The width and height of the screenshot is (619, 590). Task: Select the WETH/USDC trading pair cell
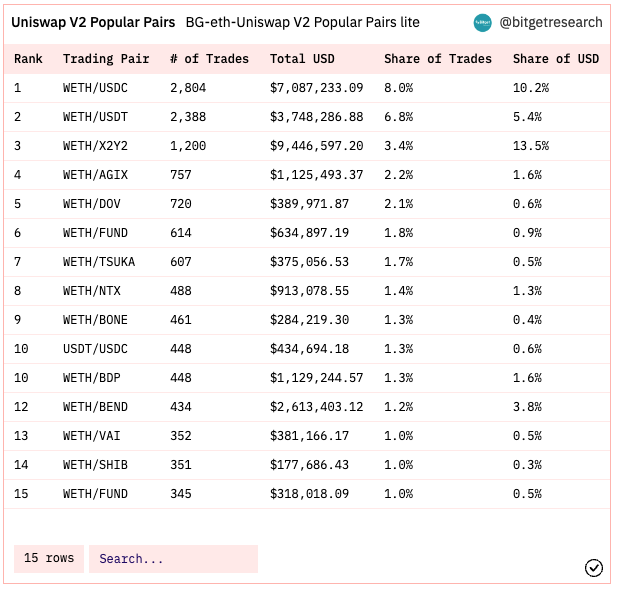[x=95, y=88]
